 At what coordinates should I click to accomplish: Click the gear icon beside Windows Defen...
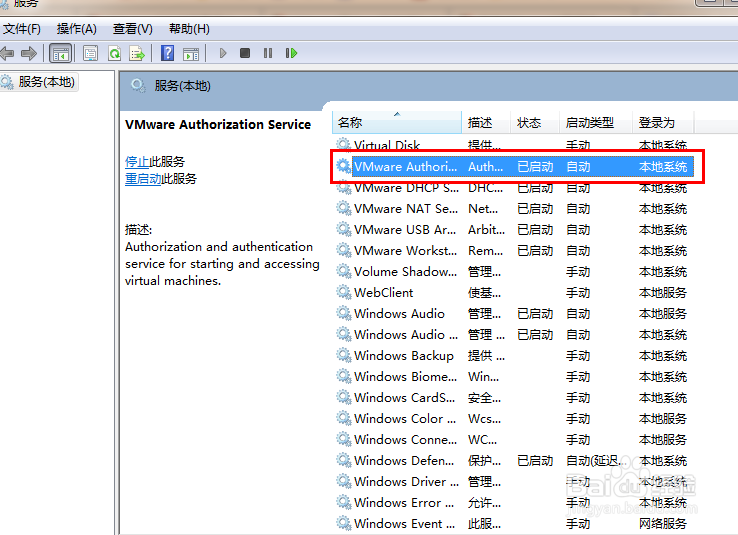(344, 461)
